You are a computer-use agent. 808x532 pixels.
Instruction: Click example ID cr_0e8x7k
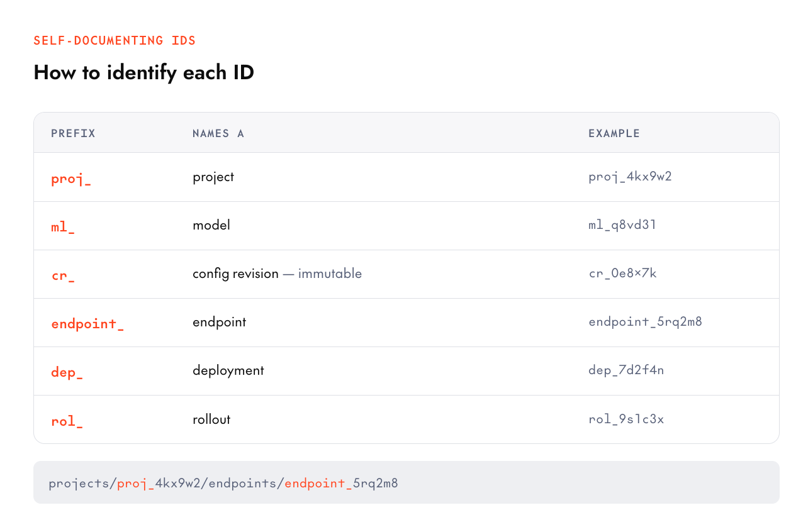click(x=622, y=274)
